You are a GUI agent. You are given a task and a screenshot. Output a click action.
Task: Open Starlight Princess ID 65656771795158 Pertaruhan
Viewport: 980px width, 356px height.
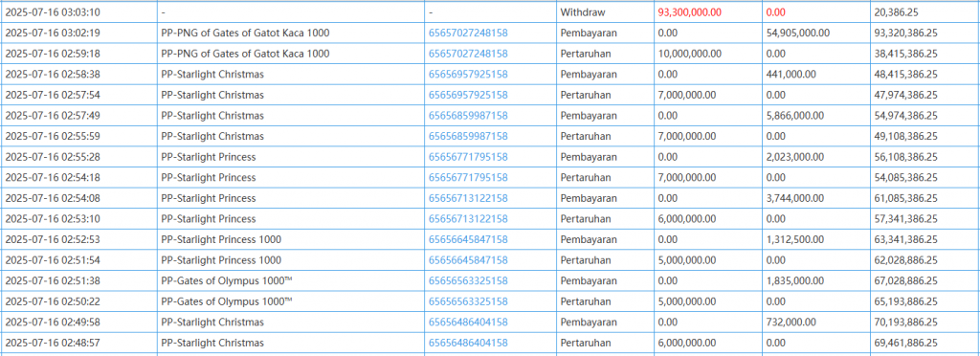[x=468, y=177]
